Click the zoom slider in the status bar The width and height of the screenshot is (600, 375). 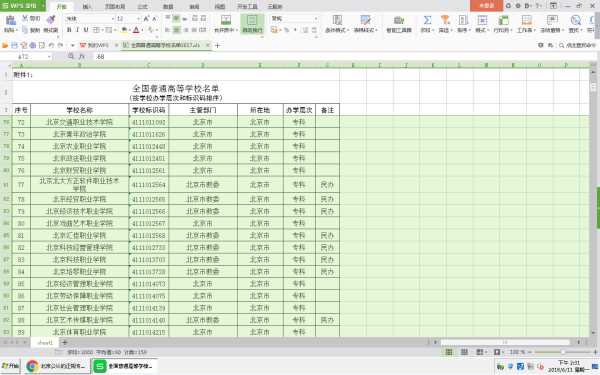tap(562, 352)
